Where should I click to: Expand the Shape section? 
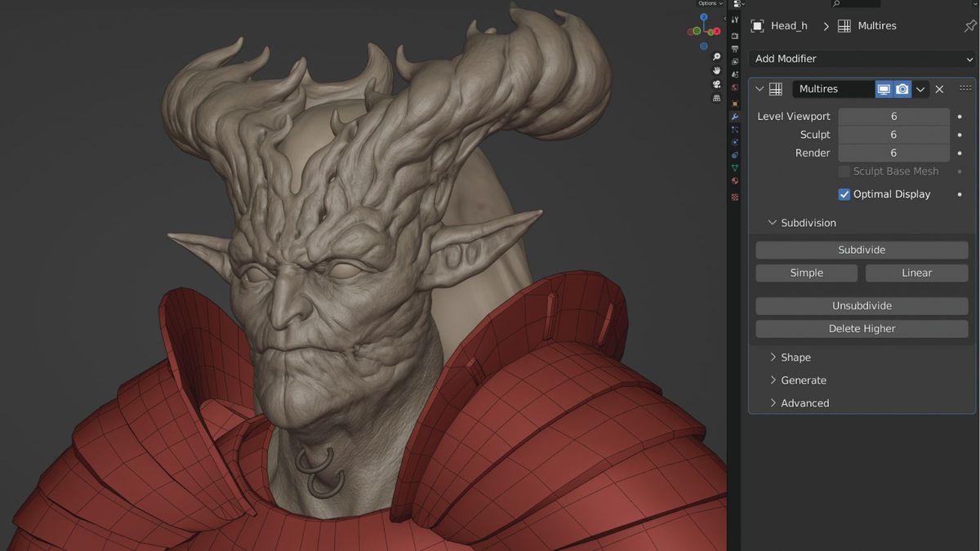click(x=796, y=357)
